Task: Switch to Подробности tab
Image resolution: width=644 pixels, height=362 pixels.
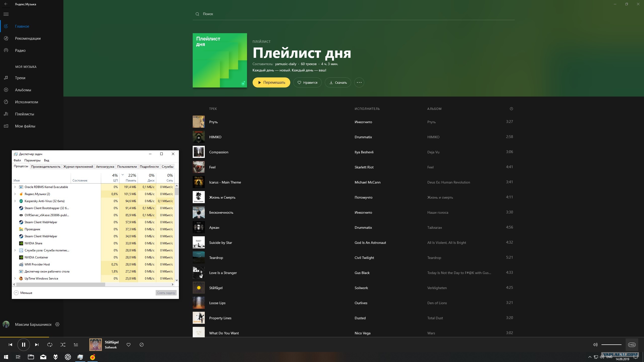Action: [149, 167]
